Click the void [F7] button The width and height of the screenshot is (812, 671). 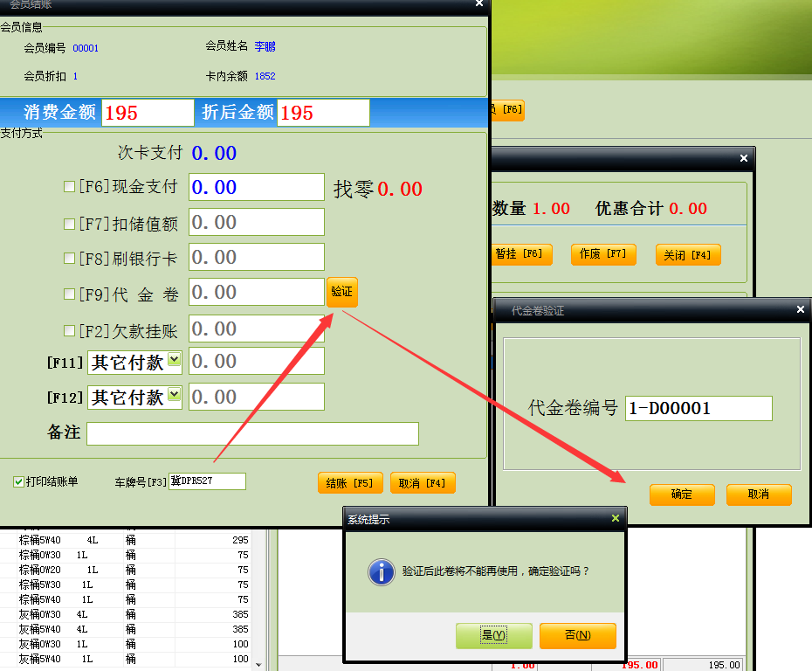click(x=603, y=254)
